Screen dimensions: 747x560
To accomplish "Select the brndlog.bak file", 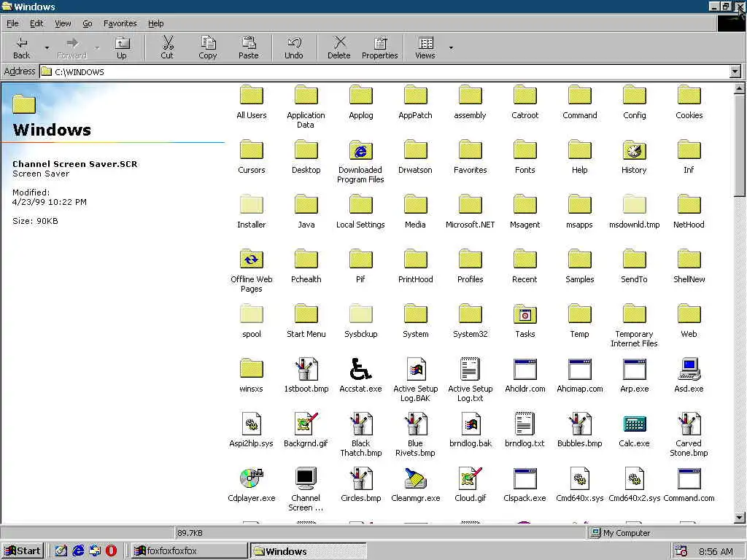I will tap(471, 430).
